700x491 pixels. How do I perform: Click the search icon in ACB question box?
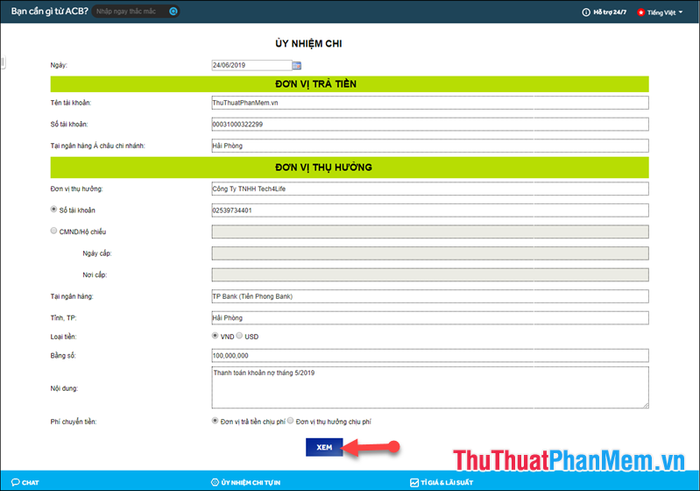point(173,11)
